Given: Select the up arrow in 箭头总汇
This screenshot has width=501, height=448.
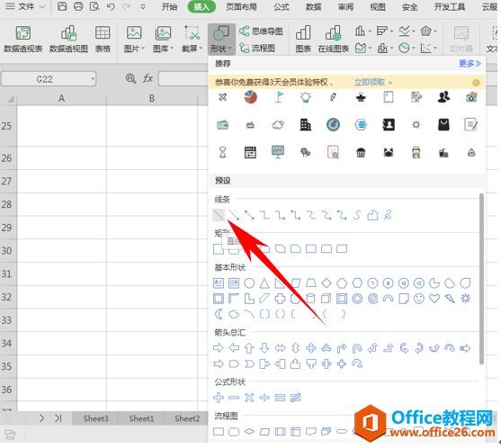Looking at the screenshot, I should click(249, 348).
